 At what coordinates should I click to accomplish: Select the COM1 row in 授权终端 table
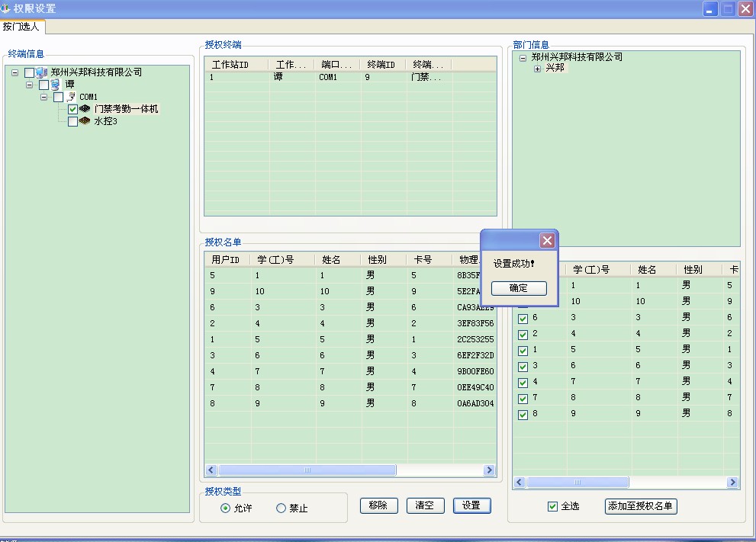click(350, 77)
